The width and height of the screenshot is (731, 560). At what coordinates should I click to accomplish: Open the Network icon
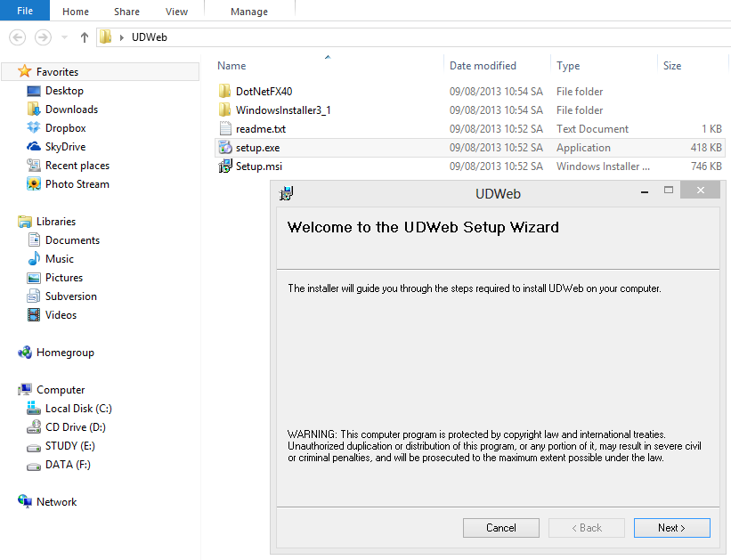tap(25, 501)
